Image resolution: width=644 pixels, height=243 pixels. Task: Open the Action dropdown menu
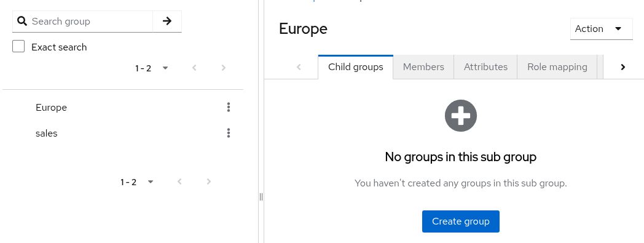coord(601,29)
